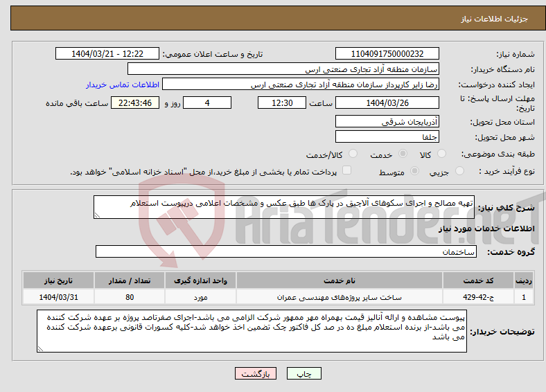Click the resize handle of description textarea
The height and width of the screenshot is (392, 546).
[97, 215]
